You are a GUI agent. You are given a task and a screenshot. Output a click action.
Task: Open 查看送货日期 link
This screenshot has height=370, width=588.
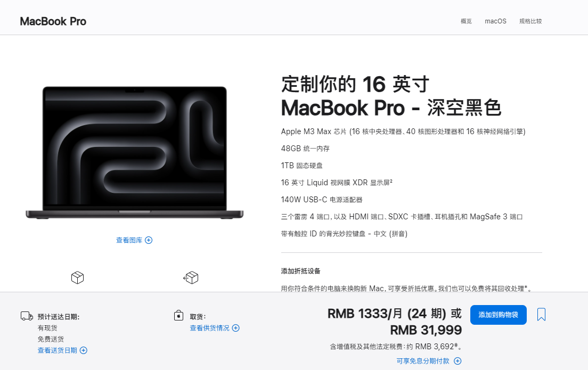pyautogui.click(x=58, y=350)
